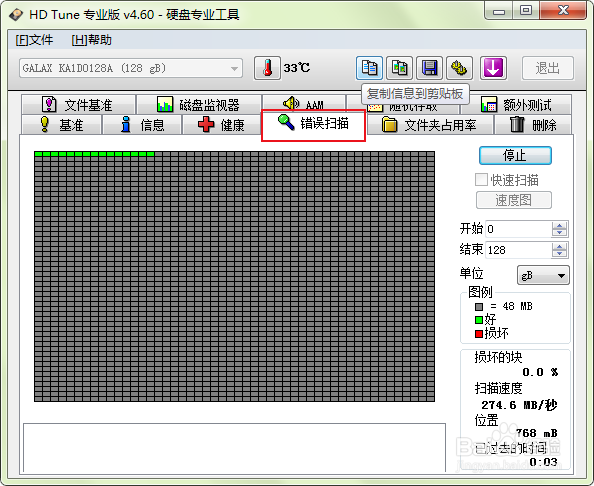Expand the 单位 gB unit dropdown
This screenshot has height=486, width=594.
point(543,275)
